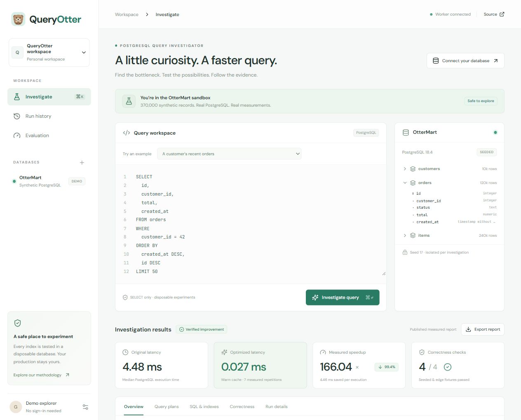Switch to the Run details tab
Image resolution: width=521 pixels, height=420 pixels.
(277, 407)
